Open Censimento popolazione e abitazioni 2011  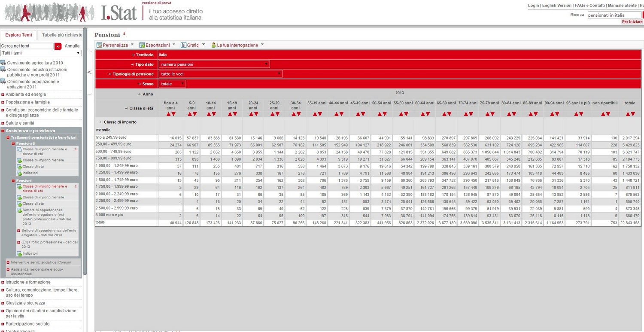(x=33, y=84)
